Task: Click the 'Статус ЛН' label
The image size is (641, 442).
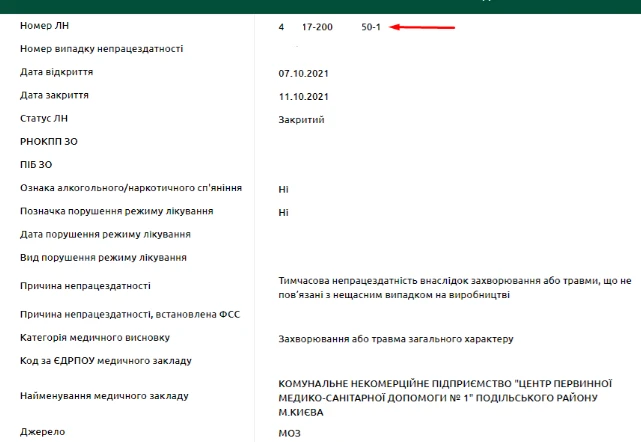Action: click(45, 119)
